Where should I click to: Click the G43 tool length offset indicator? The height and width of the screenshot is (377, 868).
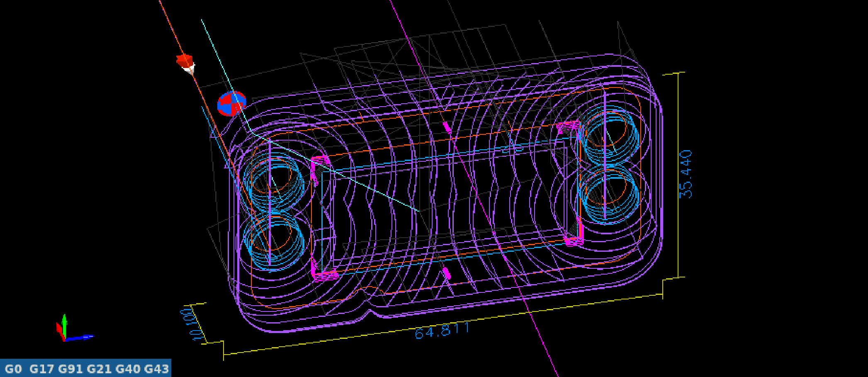coord(156,369)
